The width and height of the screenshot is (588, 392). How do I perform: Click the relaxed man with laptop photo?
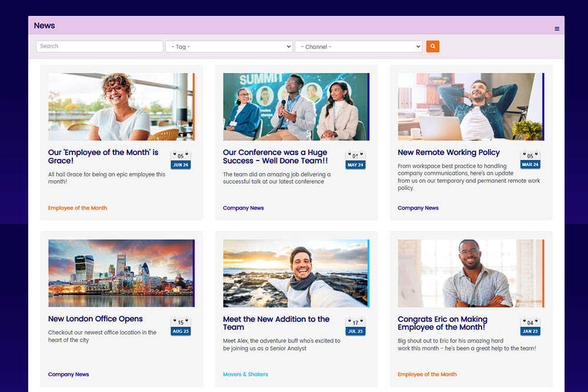(471, 107)
